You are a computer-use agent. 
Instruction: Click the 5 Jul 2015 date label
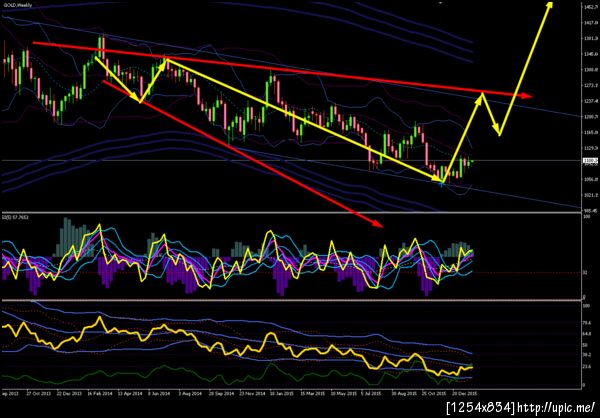click(x=373, y=393)
